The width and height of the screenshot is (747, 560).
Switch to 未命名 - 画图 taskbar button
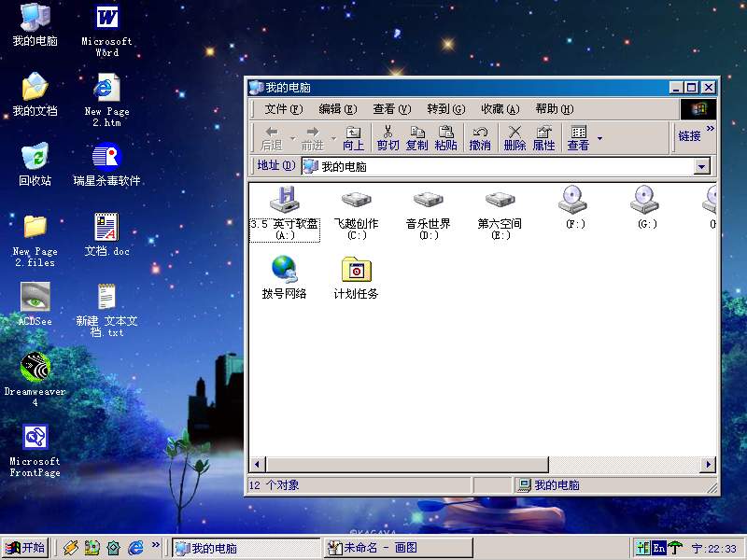[399, 548]
